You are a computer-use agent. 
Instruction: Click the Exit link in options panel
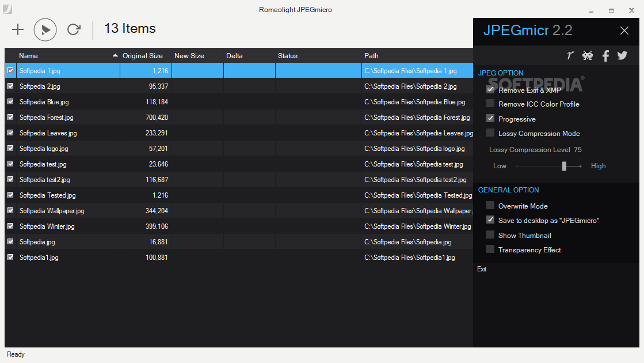click(482, 269)
